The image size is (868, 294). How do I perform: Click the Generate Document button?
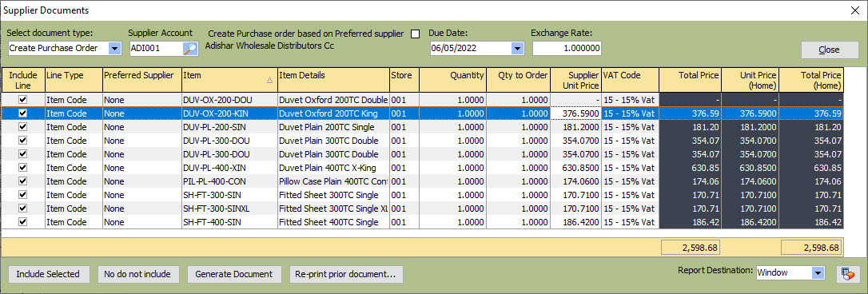[234, 274]
